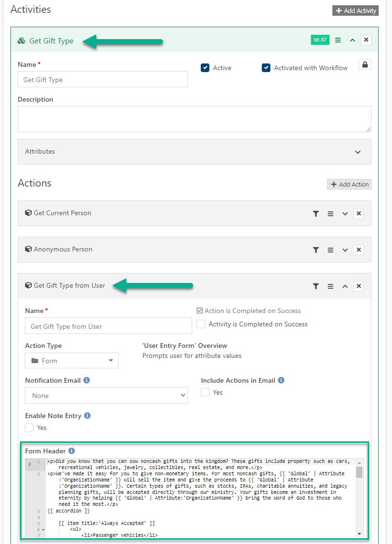
Task: Click the Anonymous Person action title
Action: point(63,249)
